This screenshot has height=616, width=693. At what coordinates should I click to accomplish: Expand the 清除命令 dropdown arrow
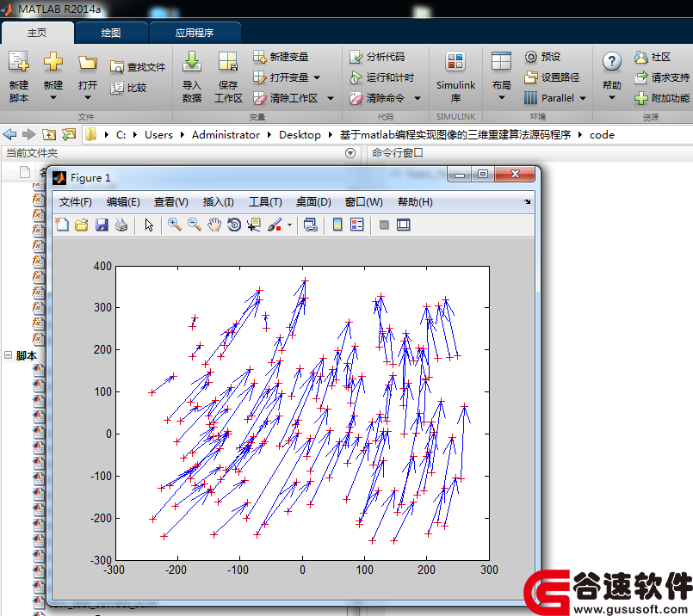(x=418, y=98)
